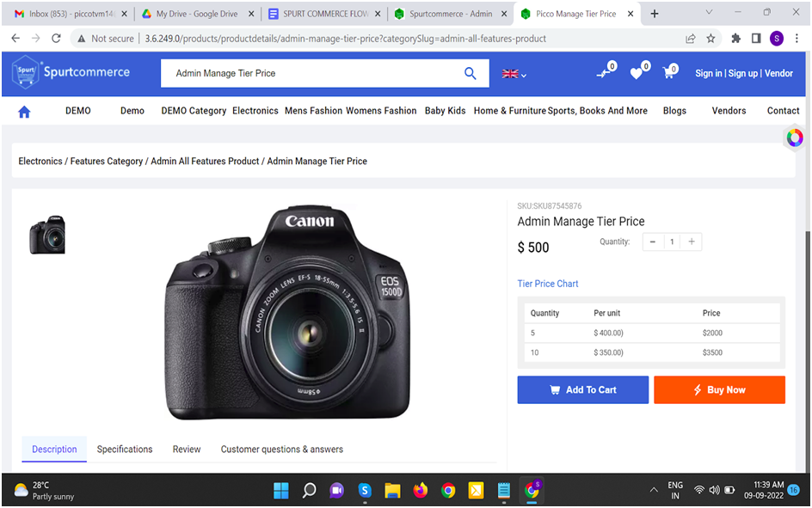This screenshot has height=508, width=812.
Task: Open the Description tab
Action: (54, 449)
